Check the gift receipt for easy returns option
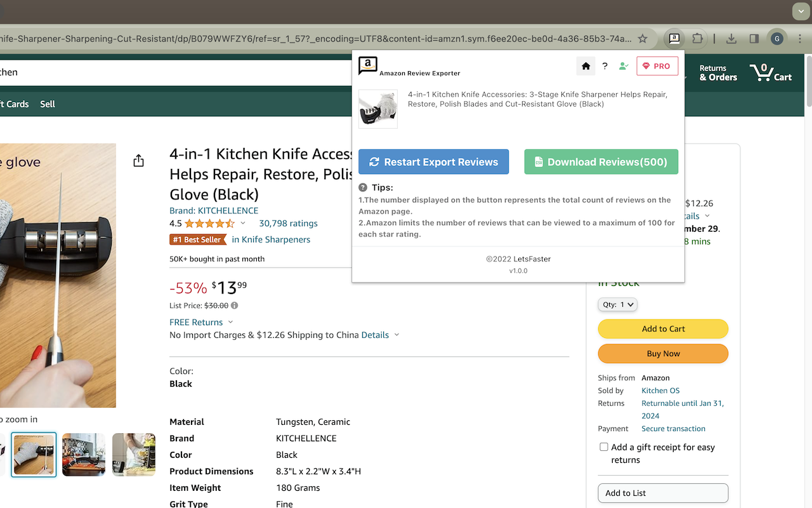The width and height of the screenshot is (812, 508). (603, 446)
